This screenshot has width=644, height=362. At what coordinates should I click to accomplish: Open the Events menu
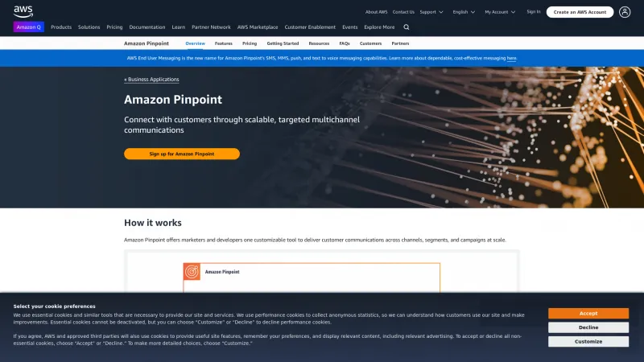pyautogui.click(x=350, y=27)
